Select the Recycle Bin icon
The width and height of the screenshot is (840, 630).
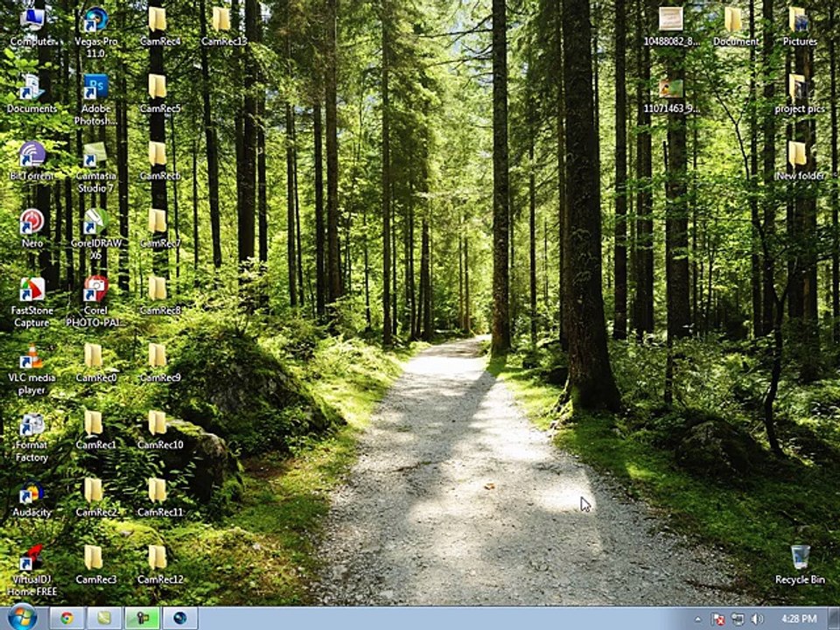(800, 565)
